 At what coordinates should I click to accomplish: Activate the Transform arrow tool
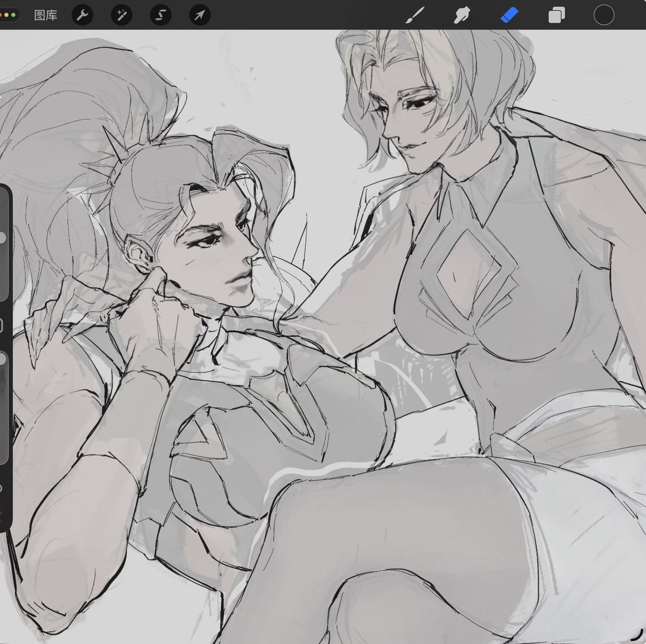pyautogui.click(x=200, y=15)
